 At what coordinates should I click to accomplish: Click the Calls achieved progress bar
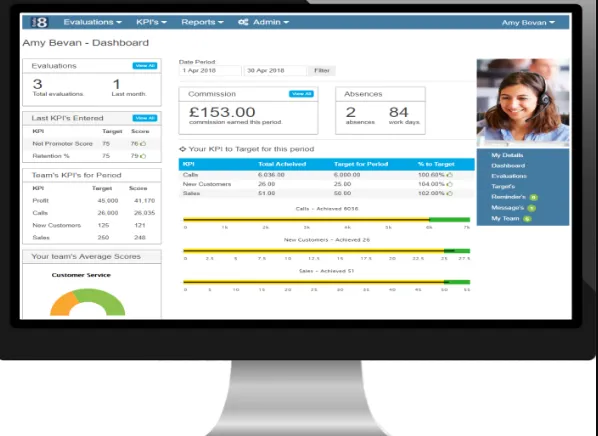326,219
